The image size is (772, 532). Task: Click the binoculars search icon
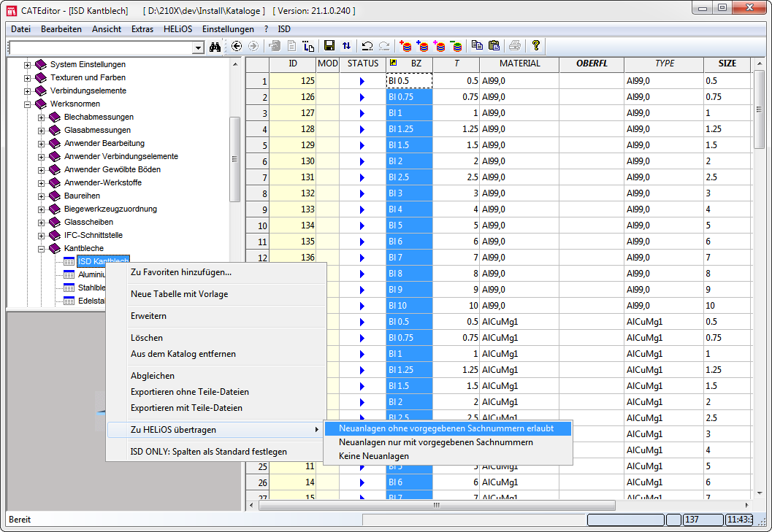pyautogui.click(x=215, y=46)
